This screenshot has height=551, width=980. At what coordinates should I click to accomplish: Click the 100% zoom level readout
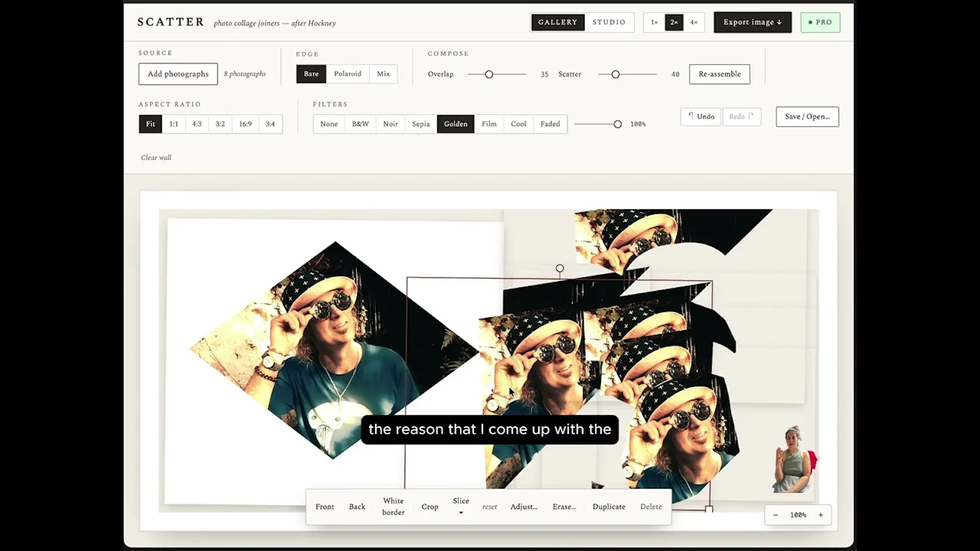click(798, 515)
